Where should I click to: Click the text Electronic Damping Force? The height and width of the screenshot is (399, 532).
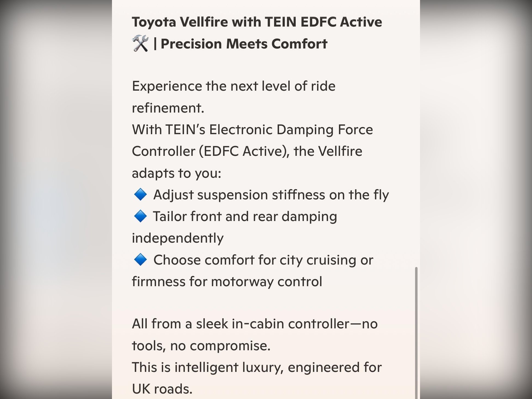click(x=291, y=130)
